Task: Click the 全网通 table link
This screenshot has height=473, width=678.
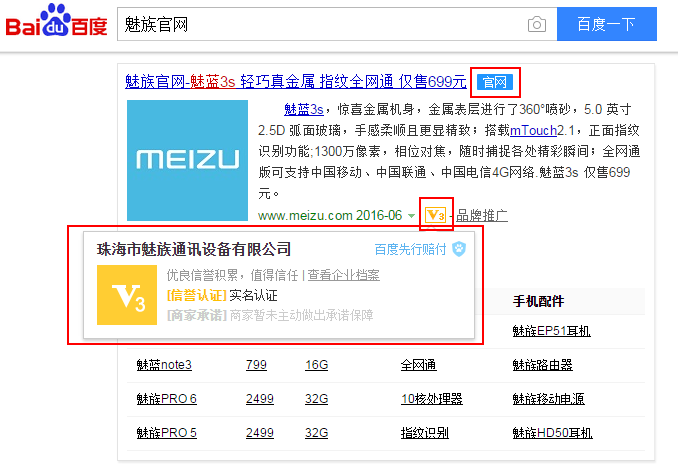Action: click(x=418, y=365)
